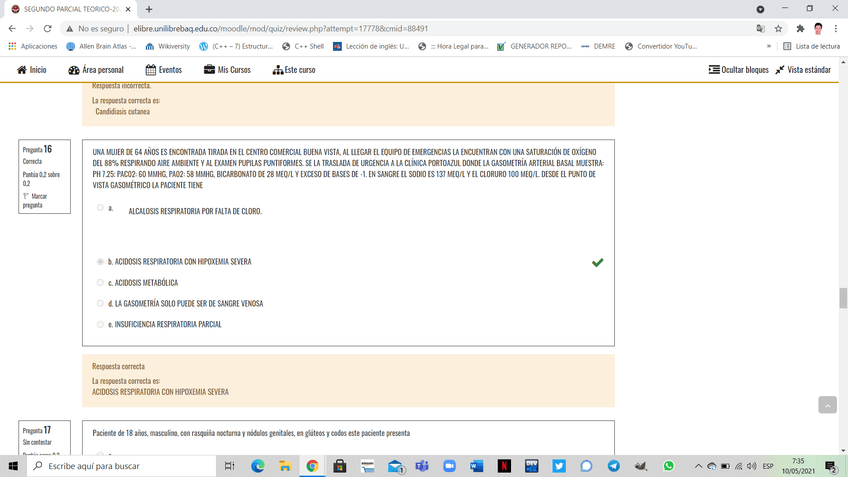Viewport: 848px width, 477px height.
Task: Open WhatsApp from taskbar
Action: click(x=668, y=466)
